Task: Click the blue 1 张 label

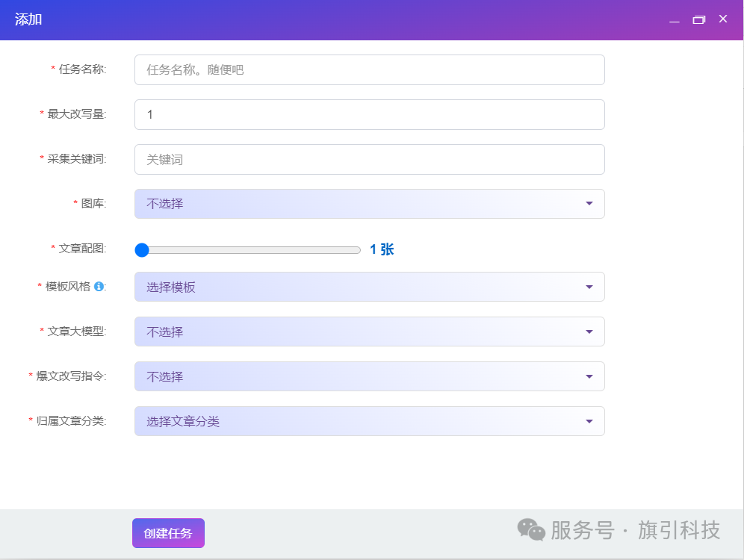Action: click(x=383, y=249)
